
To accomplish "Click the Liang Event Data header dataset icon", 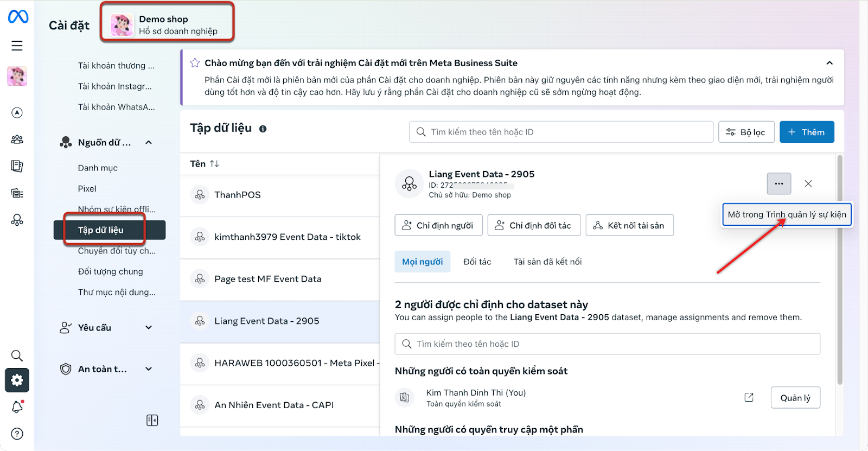I will [409, 184].
